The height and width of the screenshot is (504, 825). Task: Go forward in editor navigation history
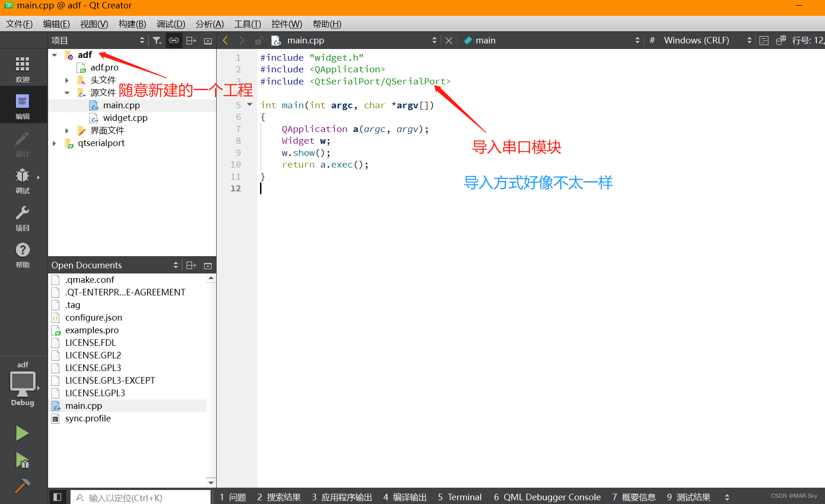pyautogui.click(x=242, y=41)
